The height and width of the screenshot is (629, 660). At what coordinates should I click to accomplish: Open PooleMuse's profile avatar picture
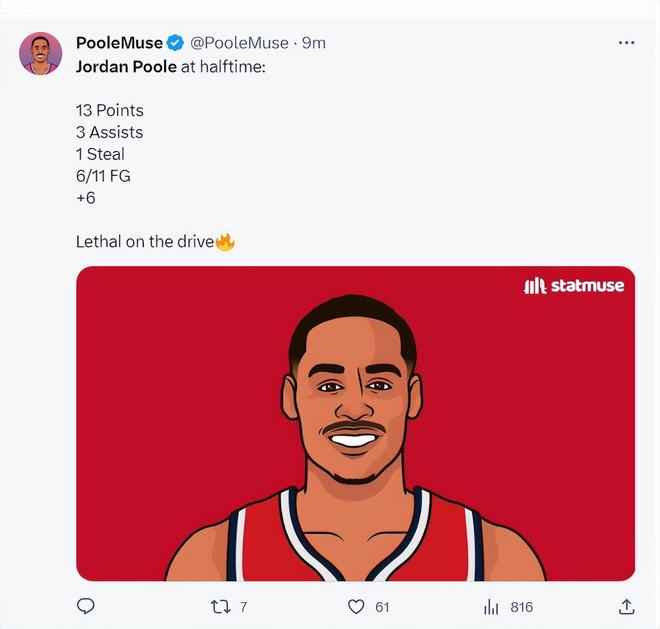click(x=41, y=53)
